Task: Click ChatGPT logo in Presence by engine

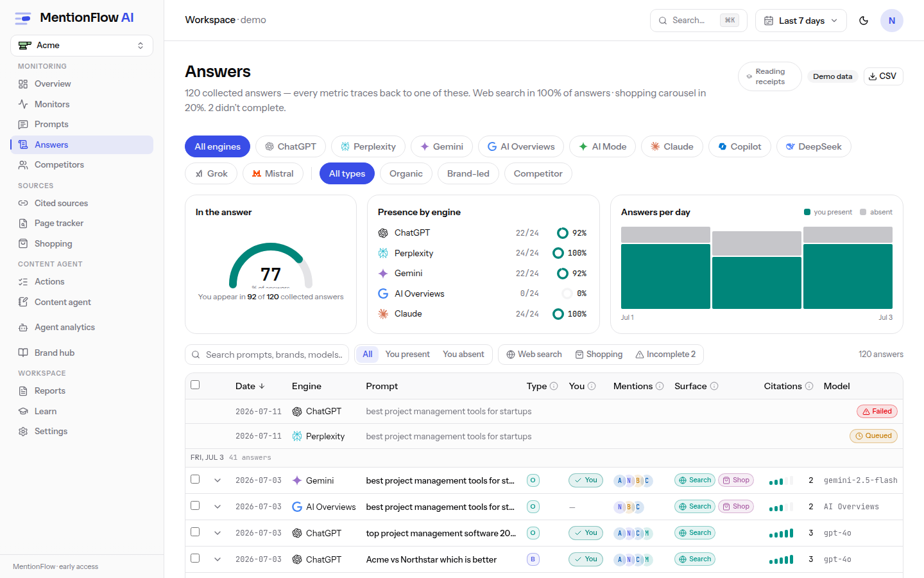Action: 383,232
